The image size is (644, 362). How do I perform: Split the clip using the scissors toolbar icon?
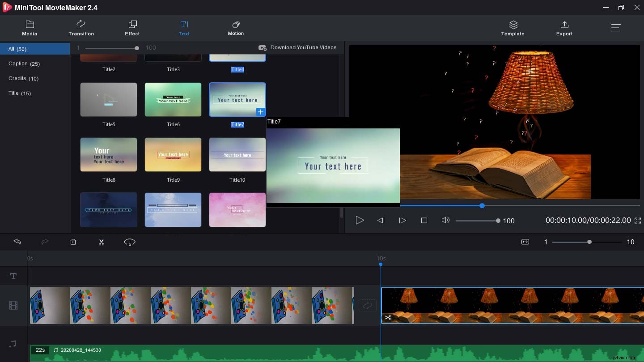(102, 242)
